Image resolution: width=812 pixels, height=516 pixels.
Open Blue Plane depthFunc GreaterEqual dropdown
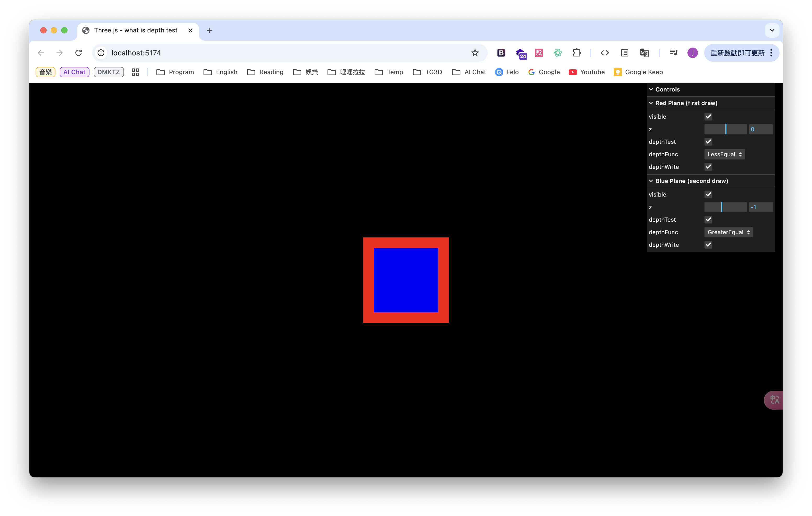[729, 232]
